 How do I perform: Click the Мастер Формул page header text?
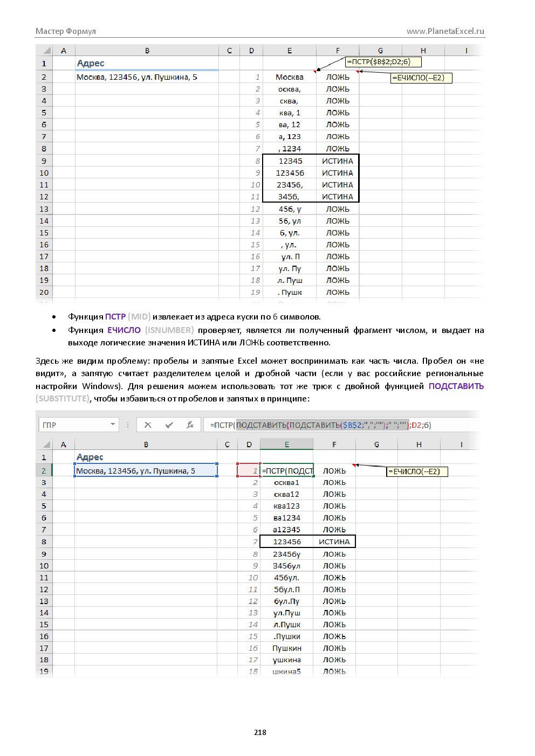(x=66, y=31)
